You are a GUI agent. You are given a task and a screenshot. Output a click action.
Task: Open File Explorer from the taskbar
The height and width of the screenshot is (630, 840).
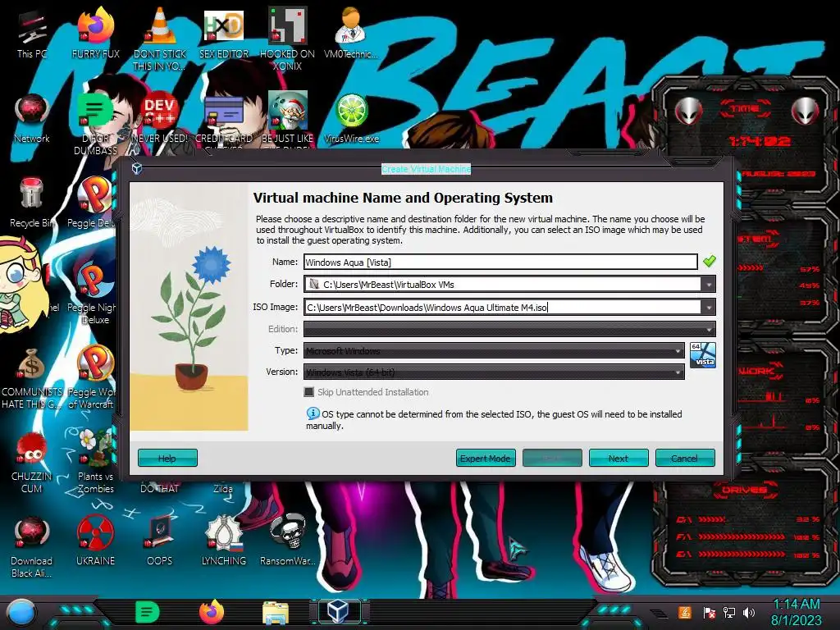276,613
